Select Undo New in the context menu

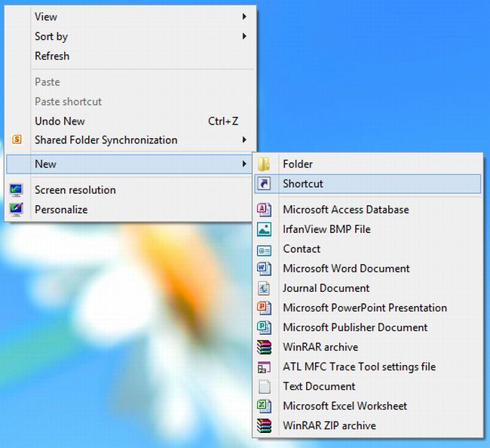coord(130,121)
